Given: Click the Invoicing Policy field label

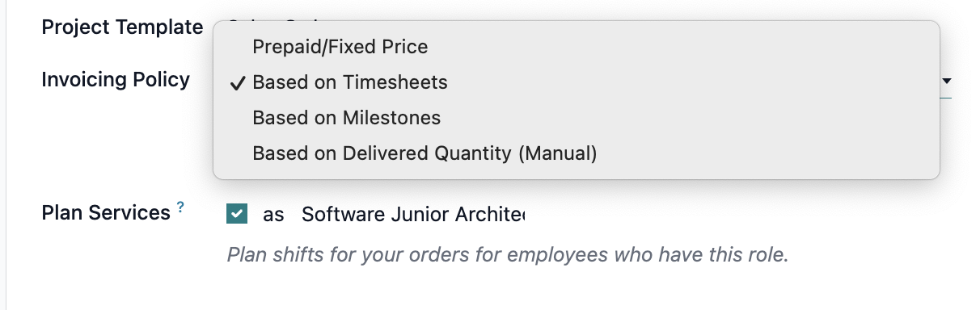Looking at the screenshot, I should coord(116,80).
